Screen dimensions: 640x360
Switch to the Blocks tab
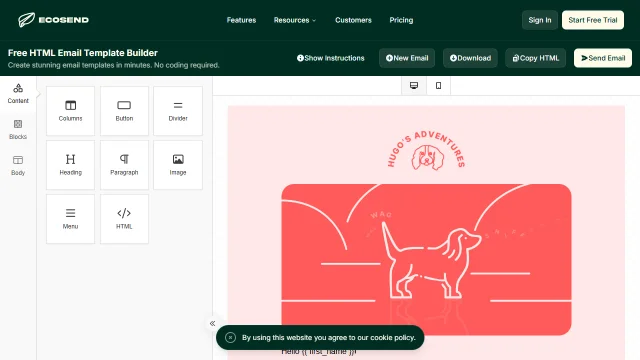click(x=18, y=130)
